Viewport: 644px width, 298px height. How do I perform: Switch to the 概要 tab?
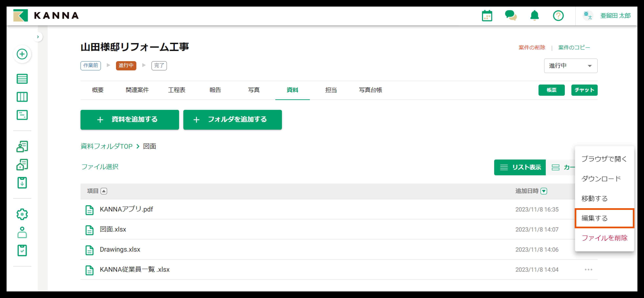[98, 90]
